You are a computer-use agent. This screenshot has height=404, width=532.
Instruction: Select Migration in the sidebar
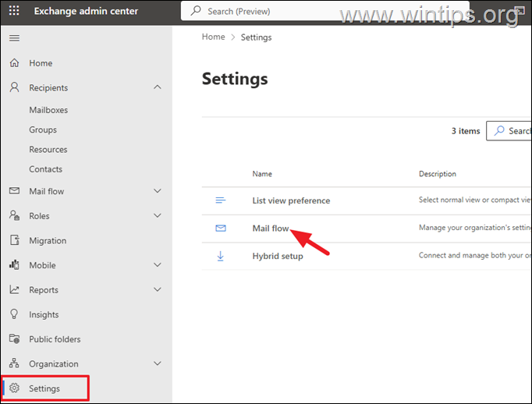[48, 240]
